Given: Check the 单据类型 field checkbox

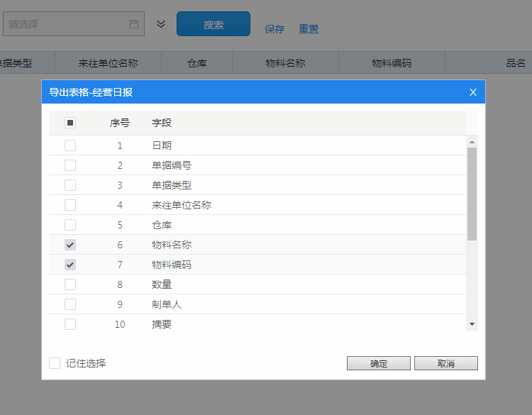Looking at the screenshot, I should click(x=70, y=185).
